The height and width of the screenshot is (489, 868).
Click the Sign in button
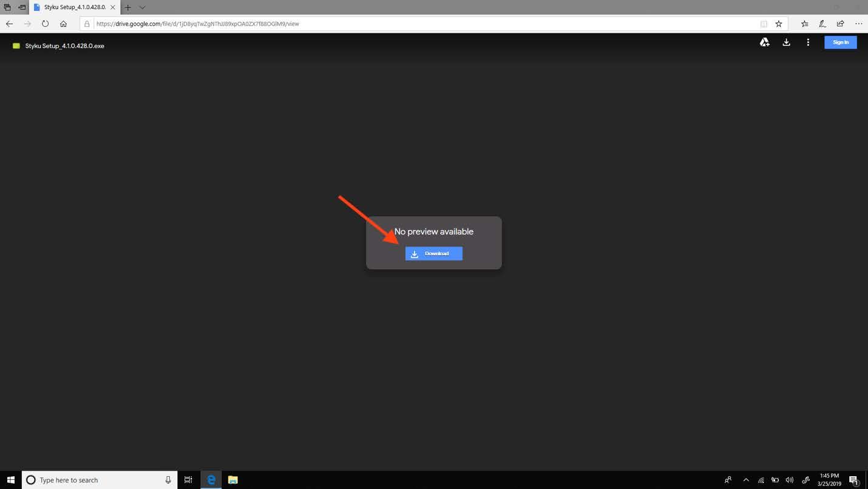(x=840, y=43)
